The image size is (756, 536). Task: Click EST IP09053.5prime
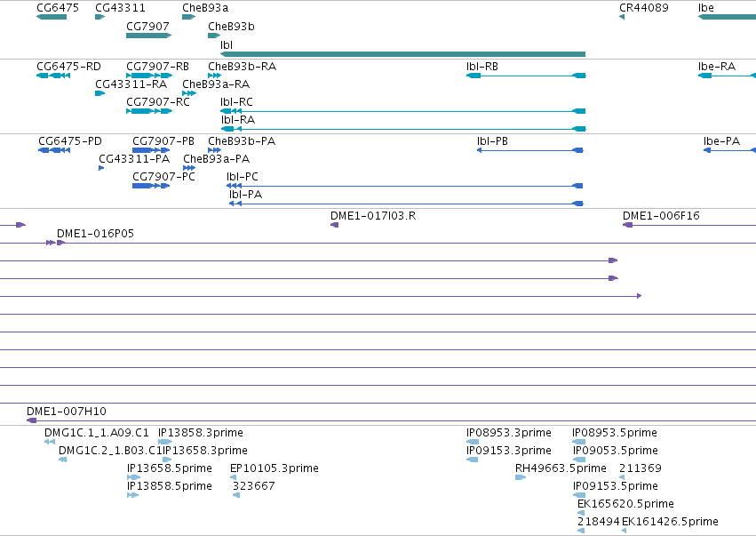coord(579,460)
